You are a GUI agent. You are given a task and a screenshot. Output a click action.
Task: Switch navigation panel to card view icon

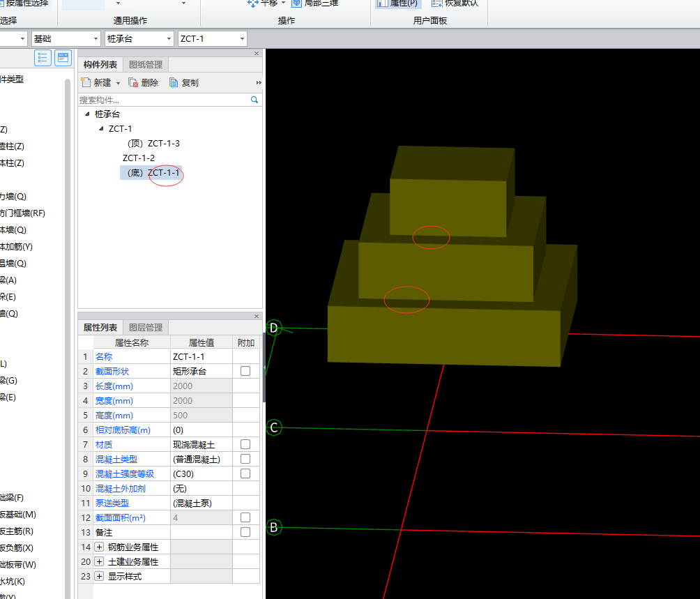[63, 58]
